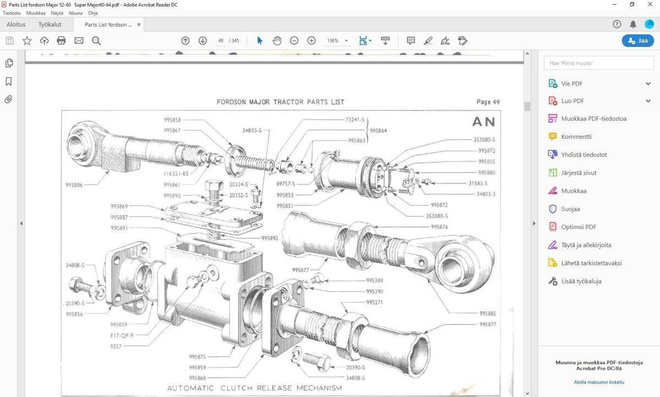Viewport: 660px width, 397px height.
Task: Select the highlighter pen tool
Action: pos(428,41)
